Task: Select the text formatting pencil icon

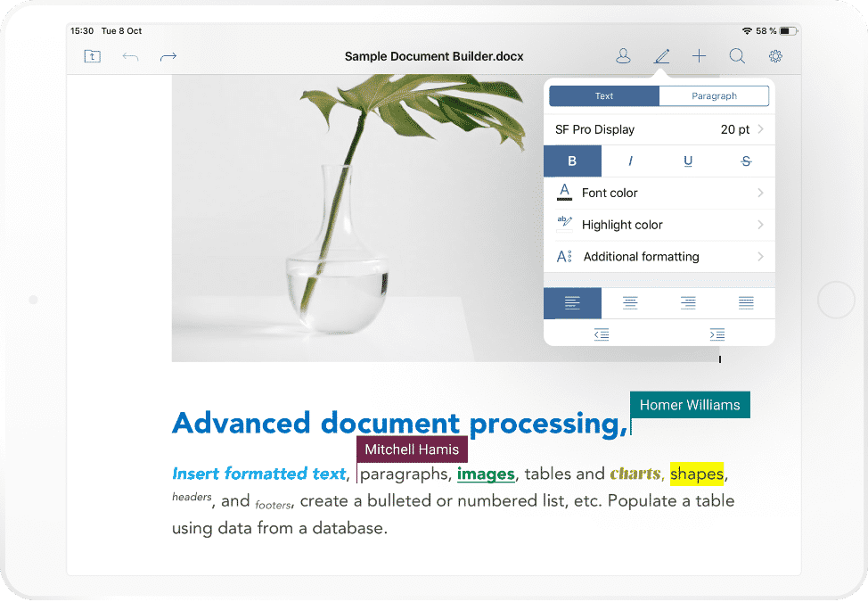Action: pyautogui.click(x=661, y=55)
